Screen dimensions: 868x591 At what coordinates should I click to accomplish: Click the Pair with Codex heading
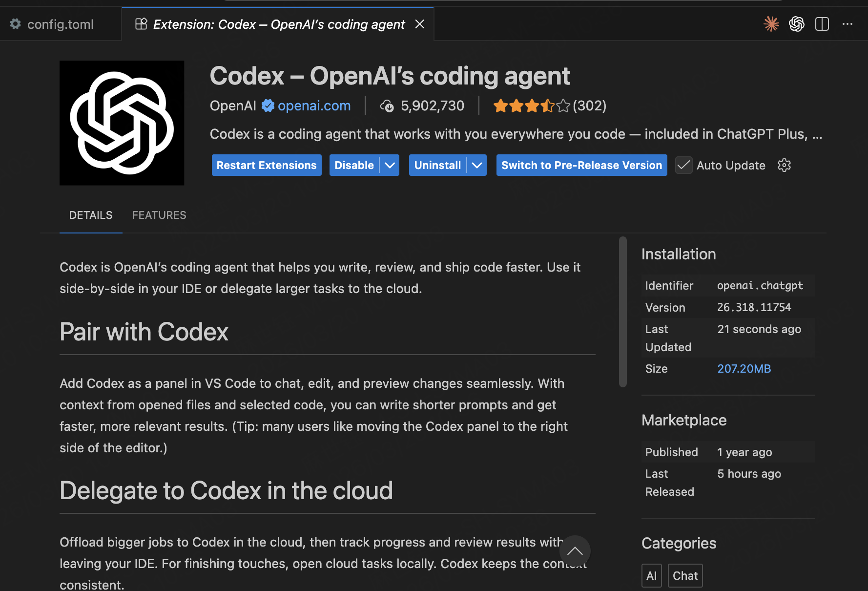pyautogui.click(x=144, y=332)
